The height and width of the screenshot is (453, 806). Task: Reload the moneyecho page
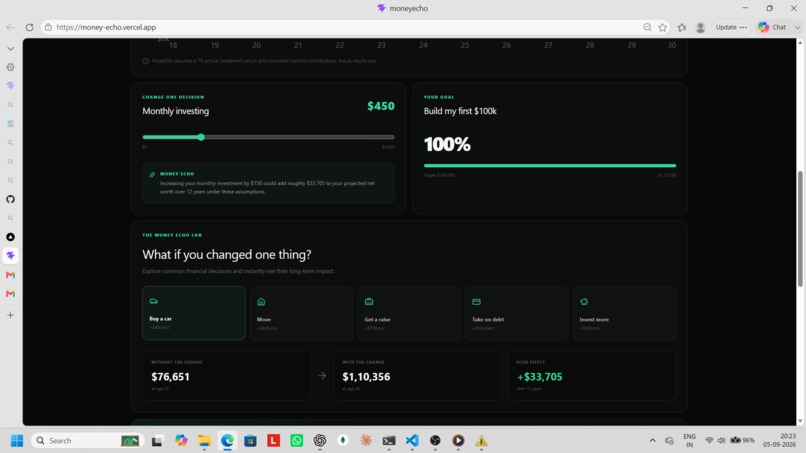coord(29,27)
